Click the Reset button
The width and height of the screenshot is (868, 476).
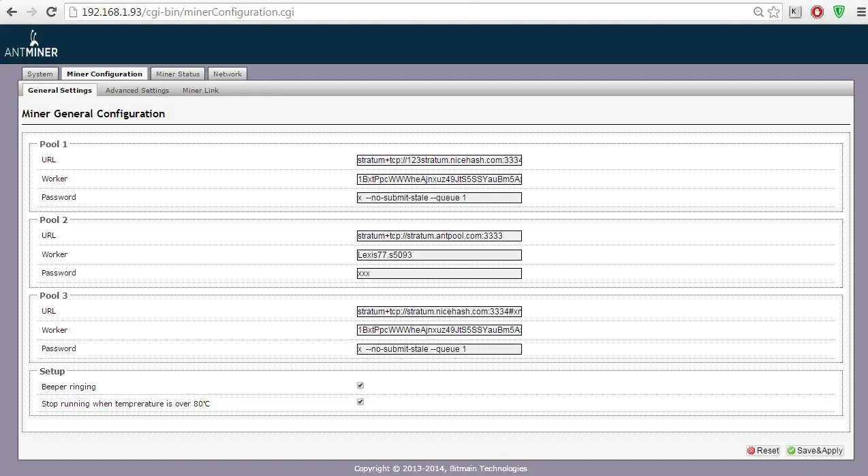(763, 451)
